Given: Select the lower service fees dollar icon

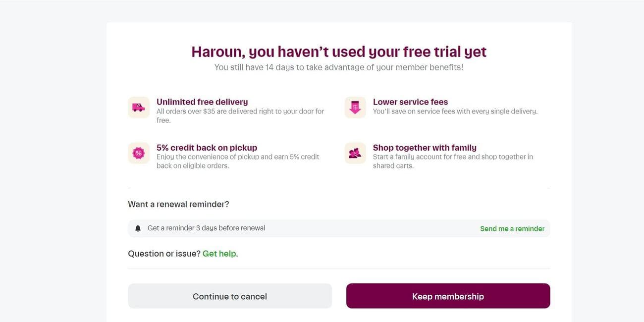Looking at the screenshot, I should 355,106.
